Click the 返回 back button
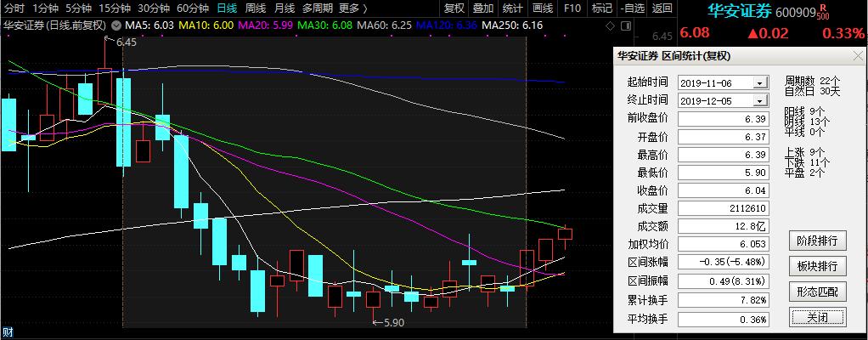Image resolution: width=868 pixels, height=340 pixels. (662, 8)
